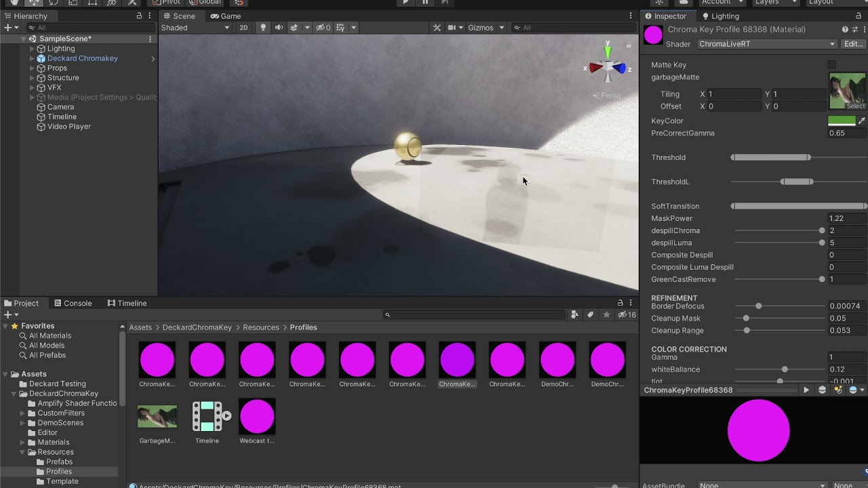Select Camera object in Hierarchy

point(60,107)
